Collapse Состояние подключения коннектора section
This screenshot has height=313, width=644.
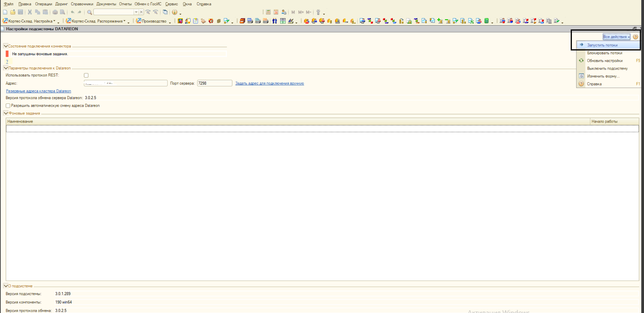coord(6,46)
